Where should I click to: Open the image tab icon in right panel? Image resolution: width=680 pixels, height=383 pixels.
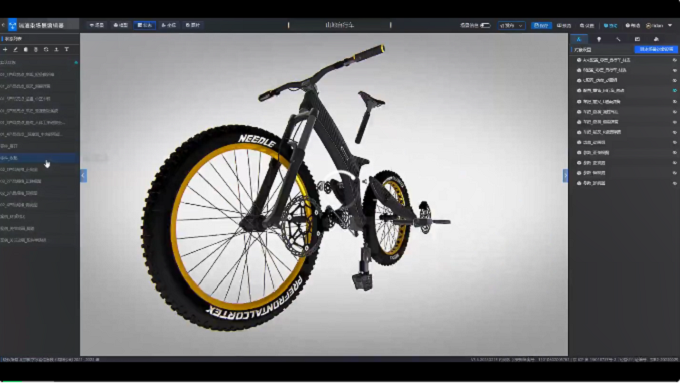pos(637,39)
